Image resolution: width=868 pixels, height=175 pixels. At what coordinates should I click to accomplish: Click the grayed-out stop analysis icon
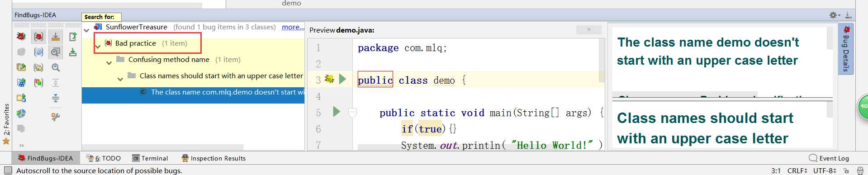[x=21, y=52]
